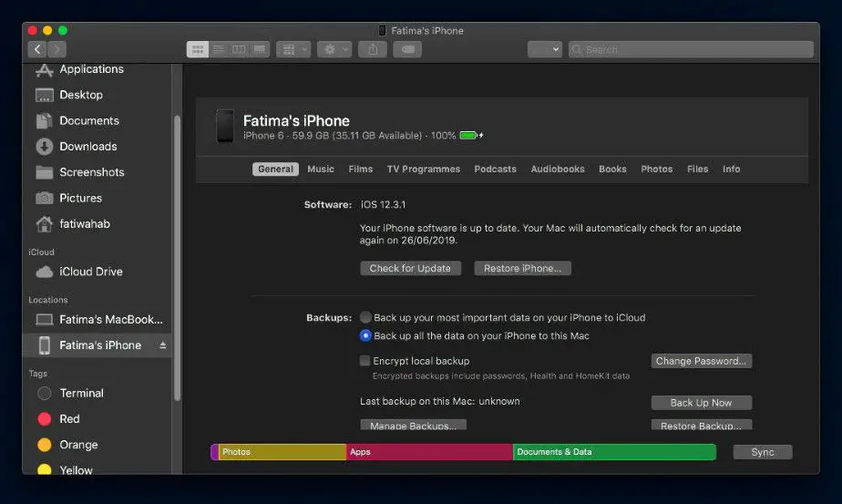Click the Photos segment of the storage bar
This screenshot has height=504, width=842.
tap(282, 452)
